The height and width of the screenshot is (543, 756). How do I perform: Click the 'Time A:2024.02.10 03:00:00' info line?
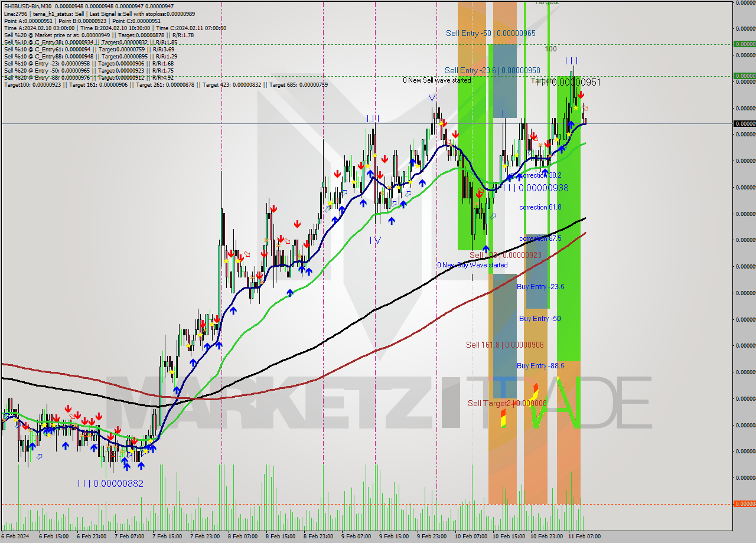pos(115,28)
